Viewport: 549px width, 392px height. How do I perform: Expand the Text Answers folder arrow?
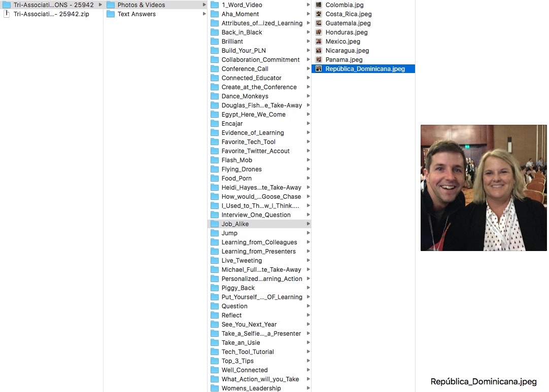tap(204, 14)
